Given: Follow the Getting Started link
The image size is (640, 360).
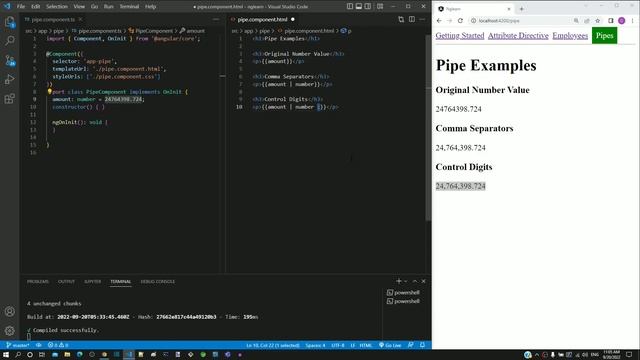Looking at the screenshot, I should point(460,36).
